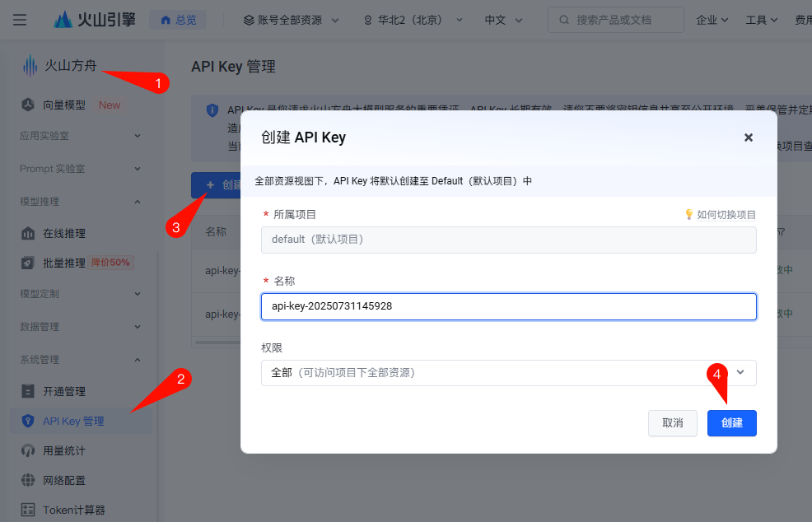The image size is (812, 522).
Task: Collapse the 系统管理 section
Action: (80, 360)
